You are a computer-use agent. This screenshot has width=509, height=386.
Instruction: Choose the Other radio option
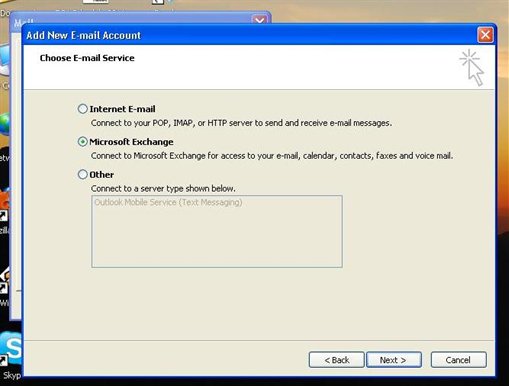[x=82, y=174]
